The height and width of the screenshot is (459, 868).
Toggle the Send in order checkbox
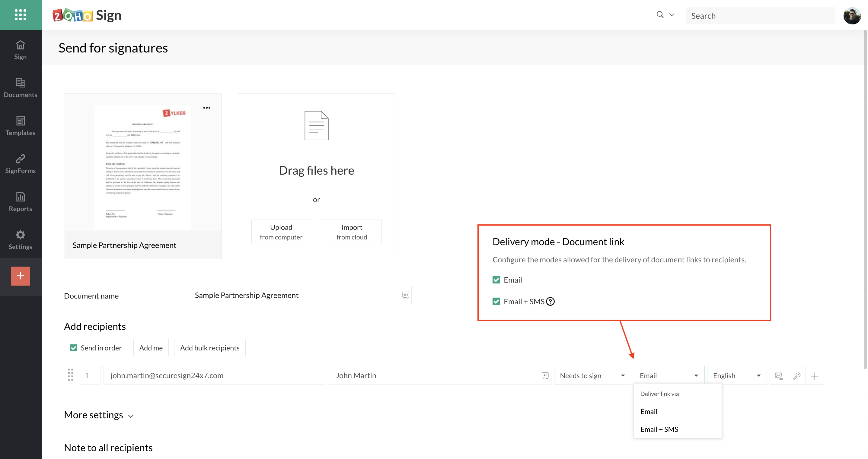pyautogui.click(x=73, y=348)
